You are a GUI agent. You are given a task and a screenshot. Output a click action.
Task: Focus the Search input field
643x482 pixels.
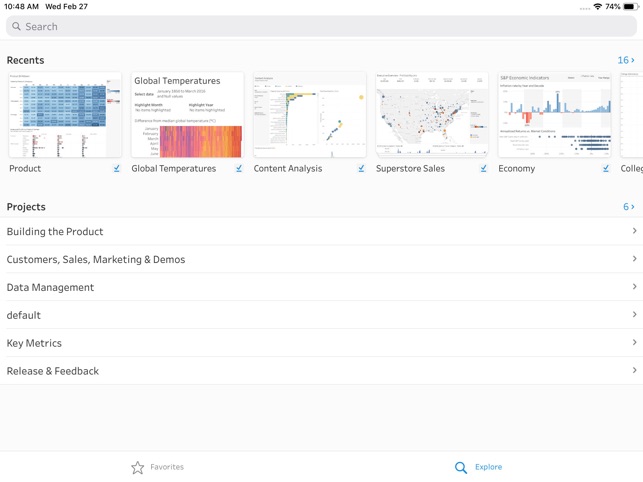coord(321,26)
